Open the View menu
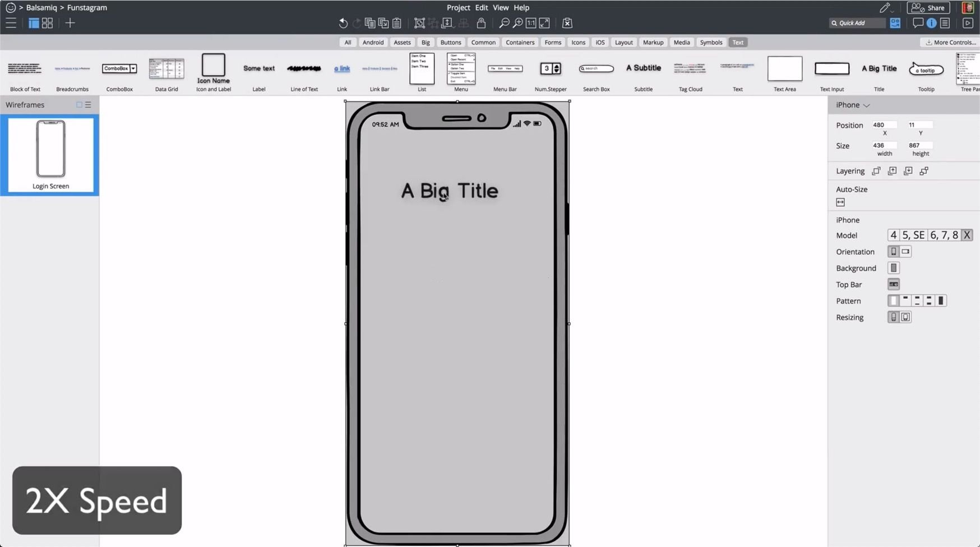Viewport: 980px width, 547px height. (x=501, y=7)
